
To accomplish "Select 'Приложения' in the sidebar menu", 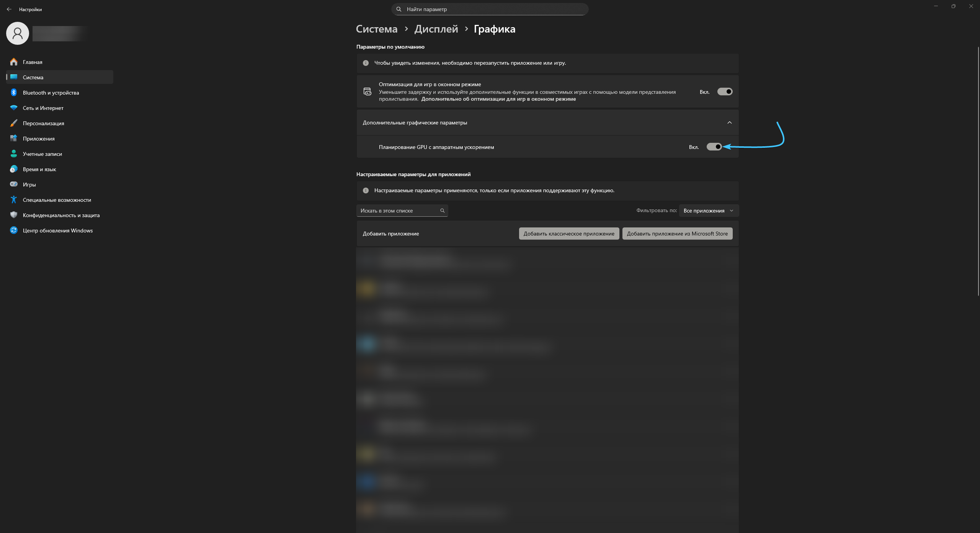I will click(39, 138).
